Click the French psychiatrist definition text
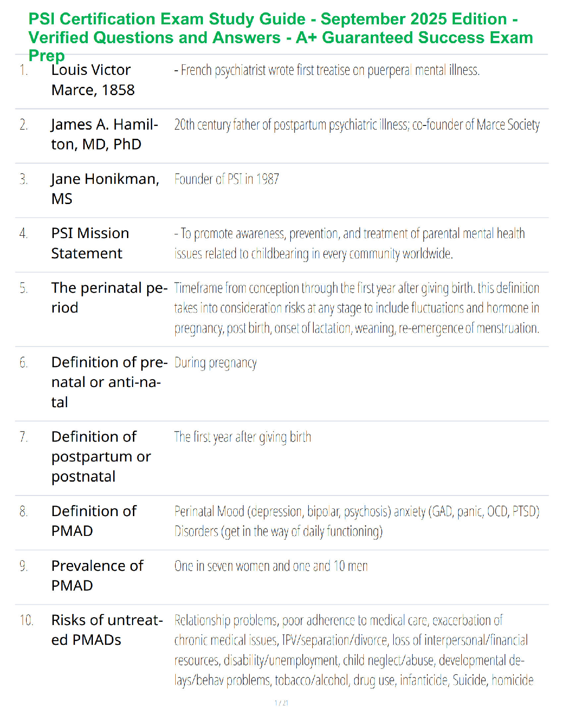Viewport: 563px width, 728px height. pos(327,70)
